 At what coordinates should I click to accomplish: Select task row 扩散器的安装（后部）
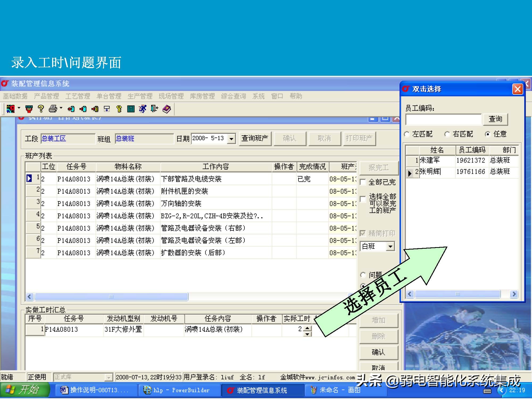[191, 253]
